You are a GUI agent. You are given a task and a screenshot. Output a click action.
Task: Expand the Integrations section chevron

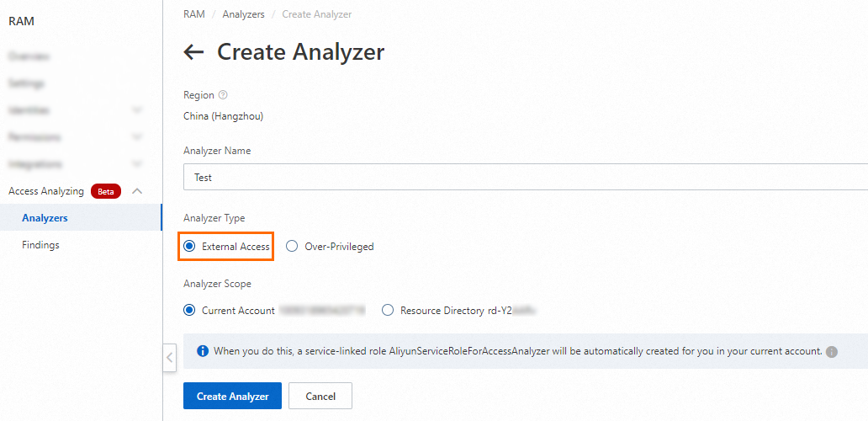pos(138,164)
